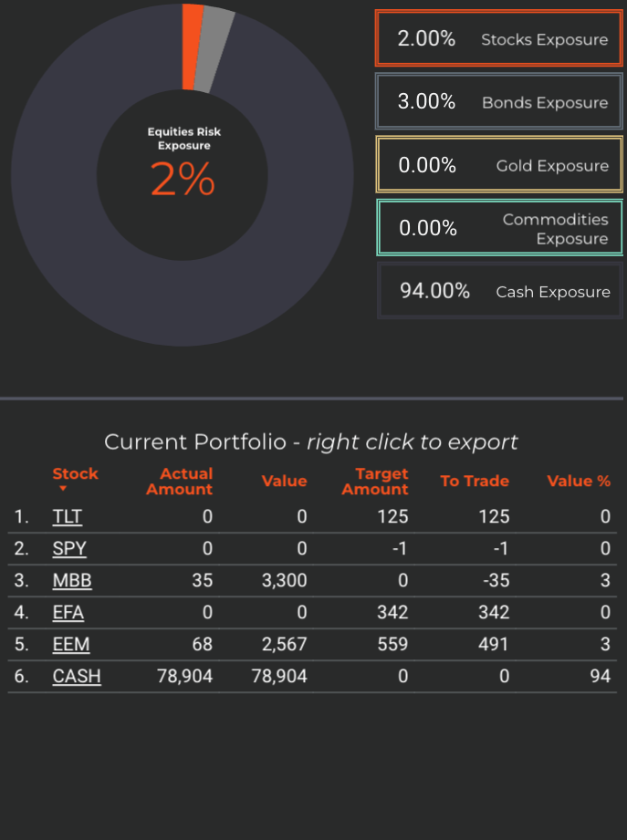
Task: Select the Stocks Exposure scorecard
Action: [x=499, y=38]
